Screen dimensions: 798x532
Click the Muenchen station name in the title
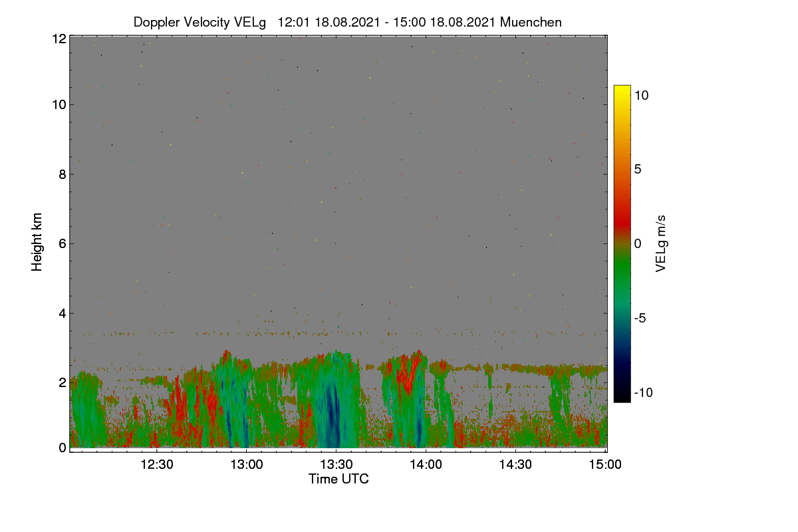(531, 22)
